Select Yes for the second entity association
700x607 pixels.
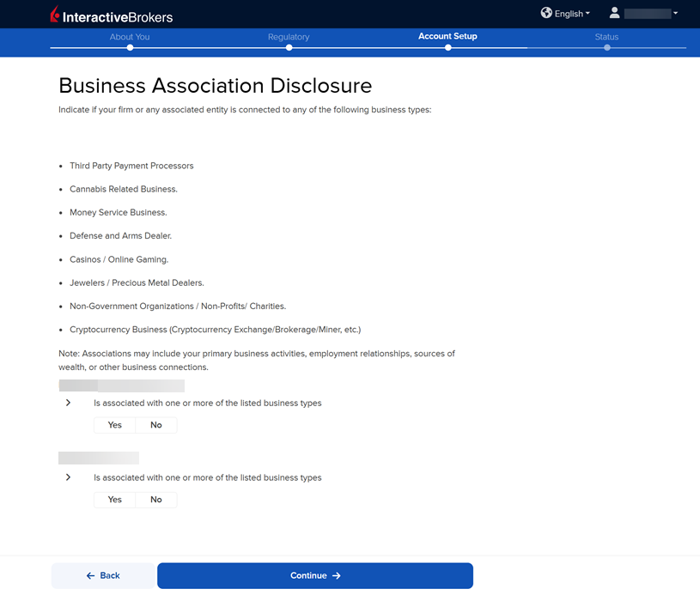point(114,500)
